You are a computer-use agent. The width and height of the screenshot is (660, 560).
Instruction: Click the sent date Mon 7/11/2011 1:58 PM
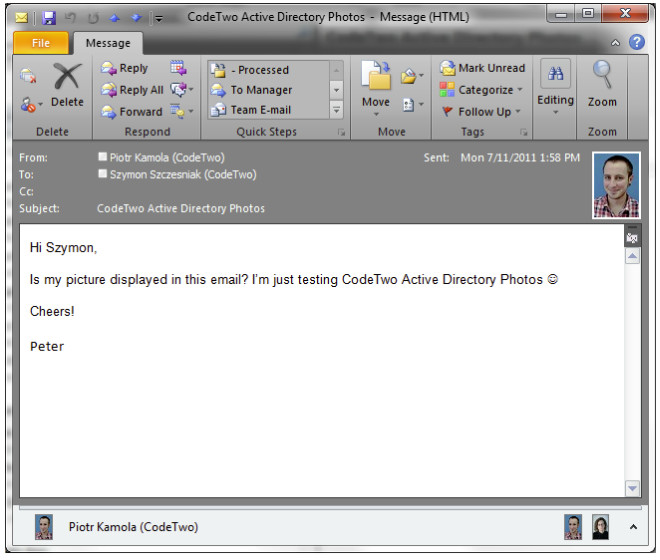point(520,157)
